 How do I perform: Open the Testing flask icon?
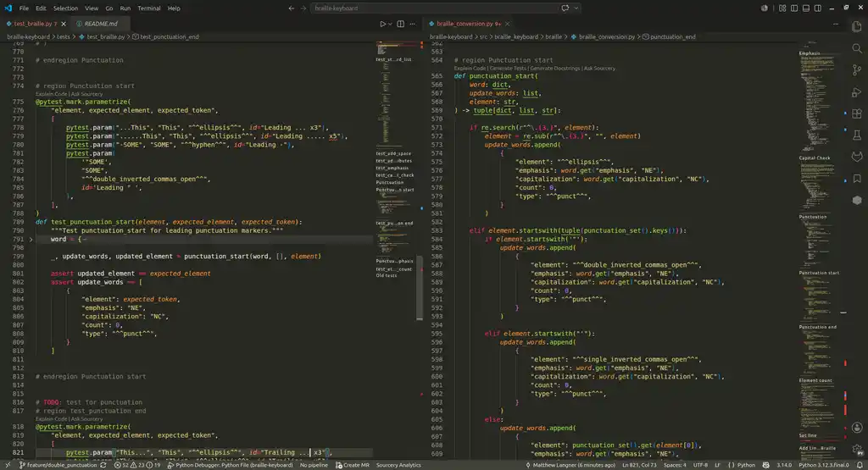pos(857,135)
